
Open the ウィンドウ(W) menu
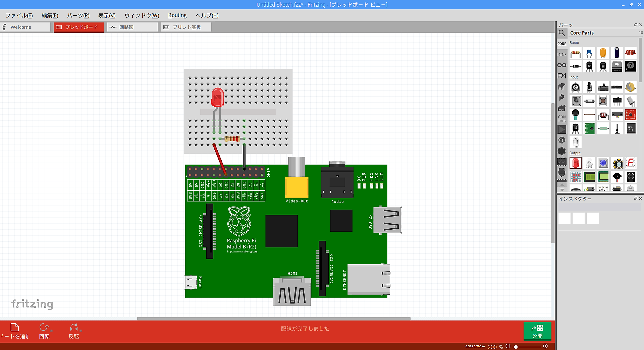point(142,15)
